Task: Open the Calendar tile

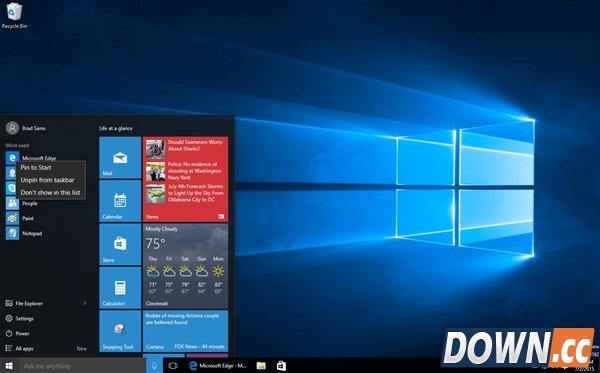Action: click(x=120, y=201)
